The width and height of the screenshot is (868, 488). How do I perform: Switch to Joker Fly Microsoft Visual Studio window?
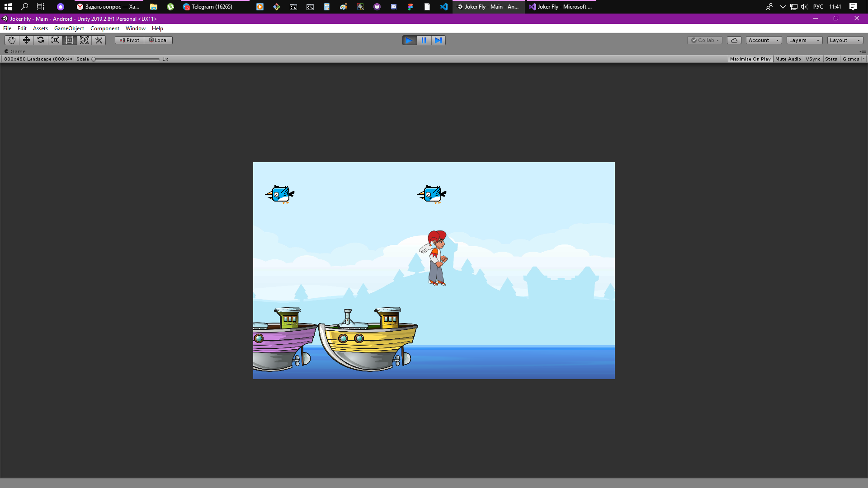[561, 7]
